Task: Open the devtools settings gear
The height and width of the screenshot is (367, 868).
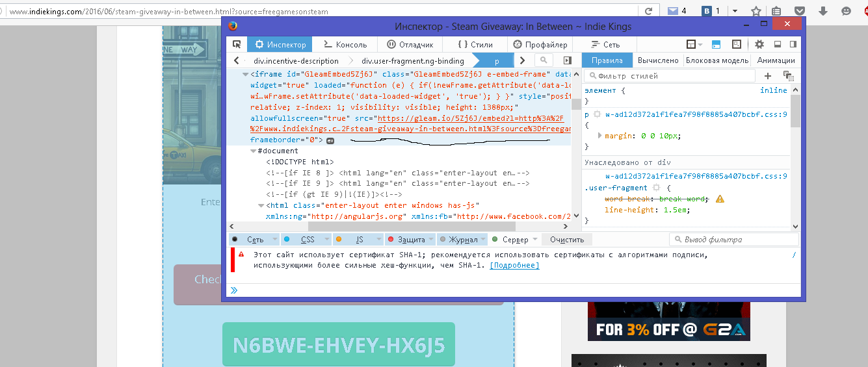Action: click(x=759, y=45)
